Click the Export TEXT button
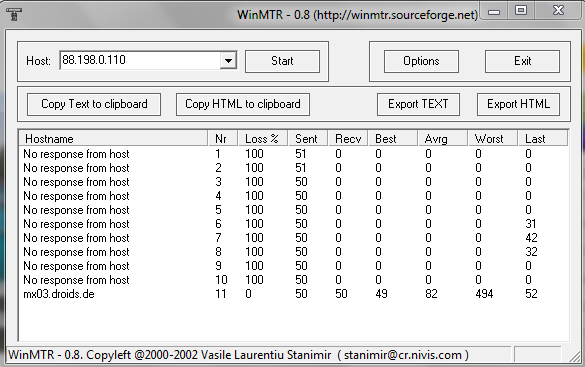Image resolution: width=585 pixels, height=367 pixels. 418,104
